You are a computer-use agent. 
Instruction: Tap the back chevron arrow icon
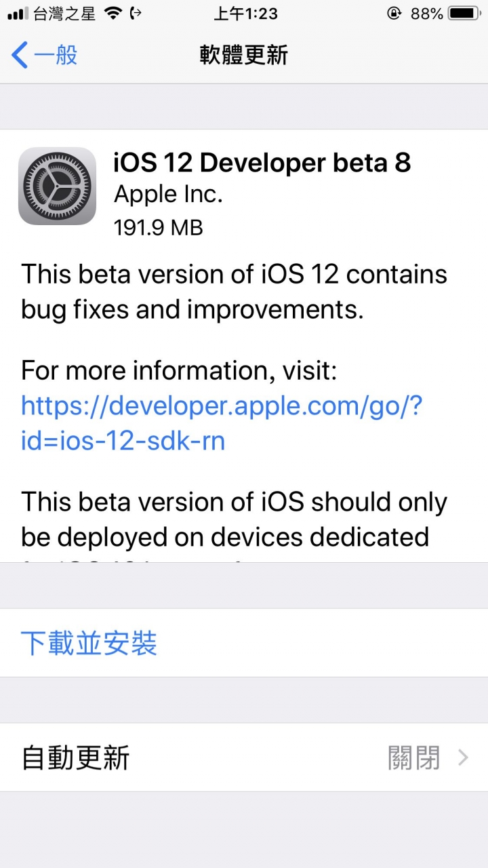coord(19,55)
